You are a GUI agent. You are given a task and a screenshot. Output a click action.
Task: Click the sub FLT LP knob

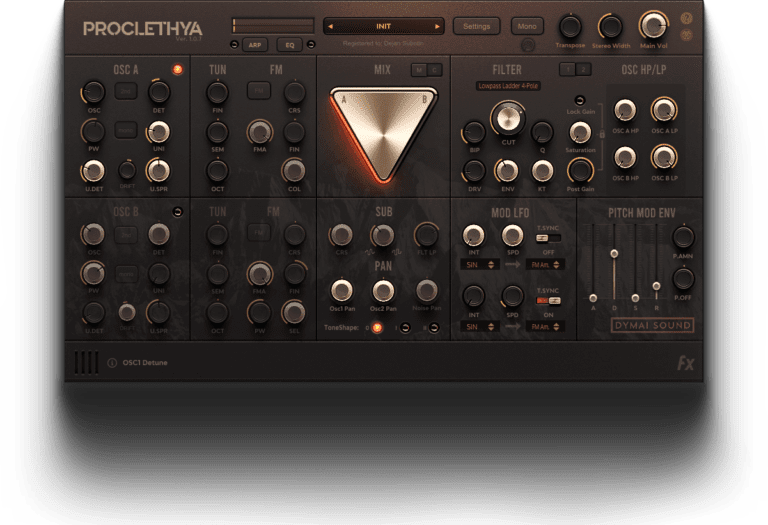click(x=426, y=235)
